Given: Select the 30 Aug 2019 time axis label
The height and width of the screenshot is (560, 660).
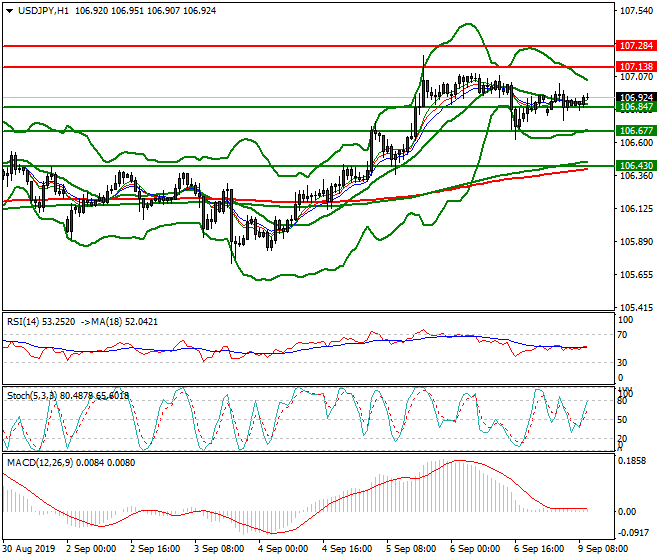Looking at the screenshot, I should [29, 549].
